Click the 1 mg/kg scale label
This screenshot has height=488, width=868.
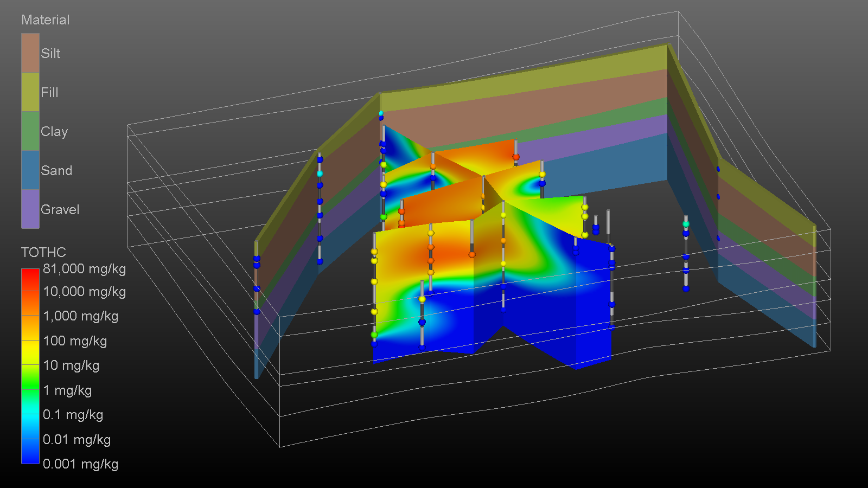(x=67, y=390)
